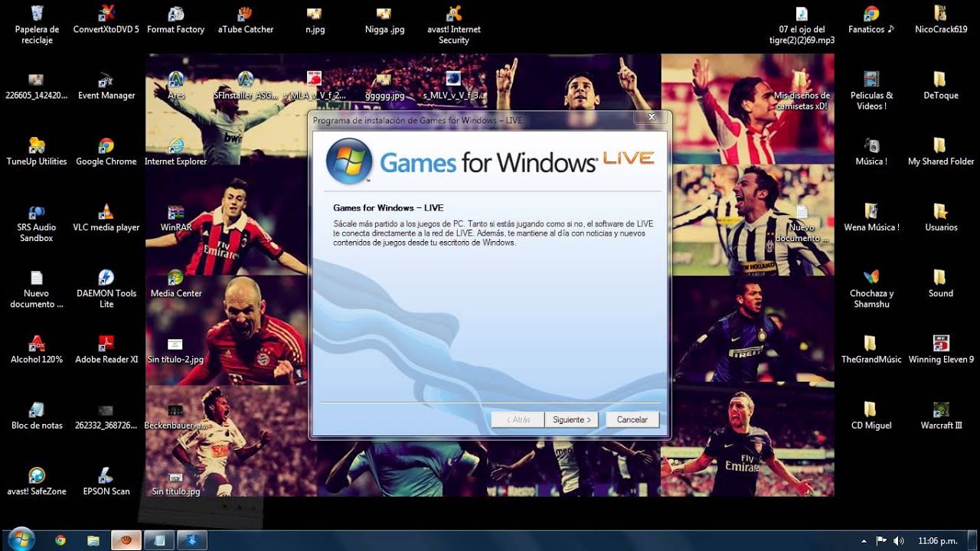
Task: Select the 226605_142420 image file
Action: tap(37, 86)
